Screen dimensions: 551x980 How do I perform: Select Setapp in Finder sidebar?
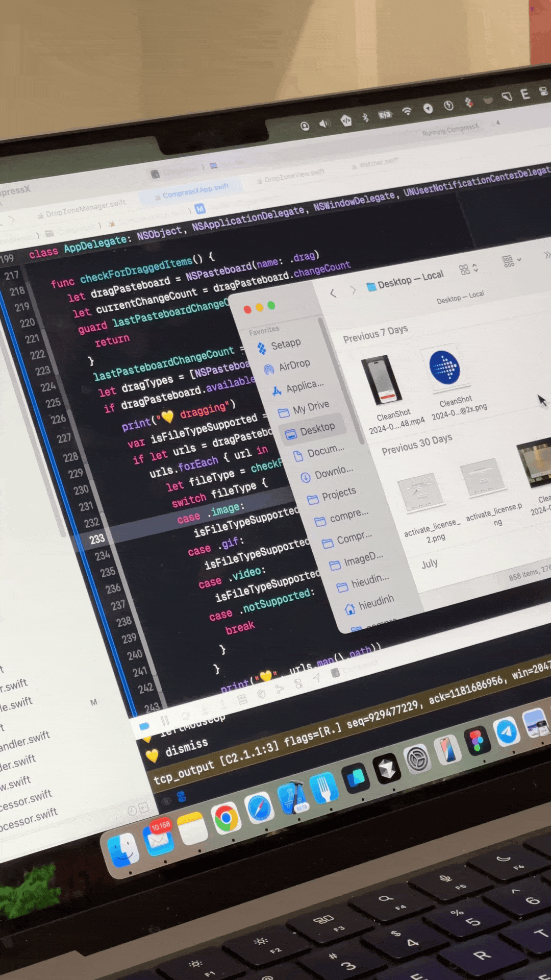[279, 346]
